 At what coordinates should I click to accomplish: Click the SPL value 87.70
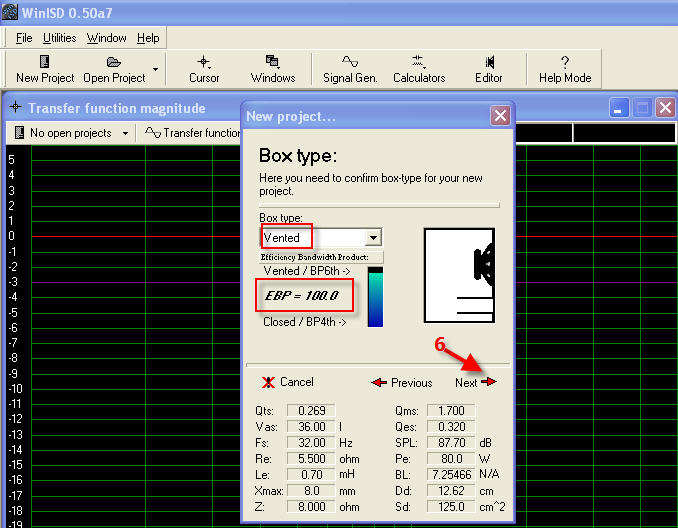click(451, 443)
